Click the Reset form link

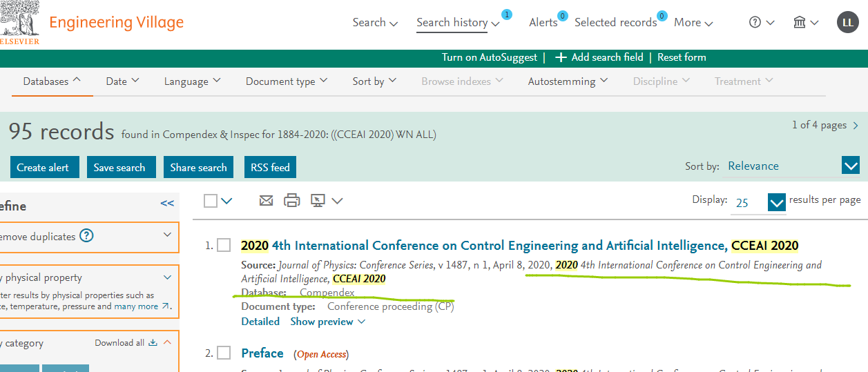682,57
